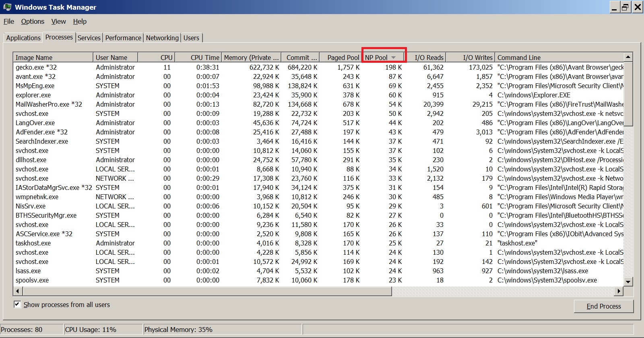Viewport: 644px width, 338px height.
Task: Switch to the Services tab
Action: pyautogui.click(x=89, y=38)
